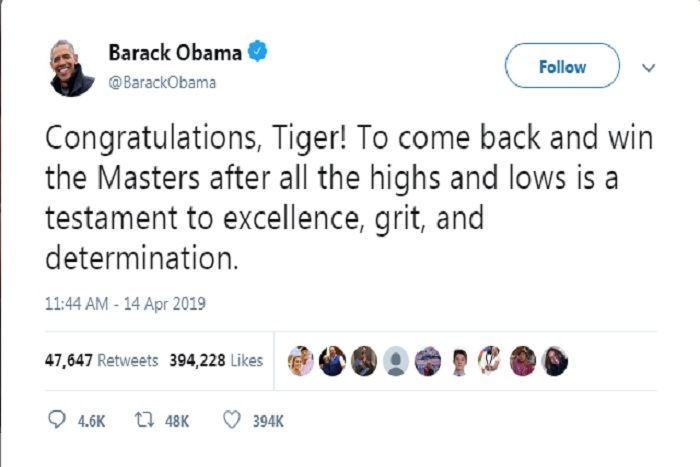The image size is (700, 467).
Task: Click the 11:44 AM - 14 Apr 2019 timestamp
Action: tap(125, 304)
